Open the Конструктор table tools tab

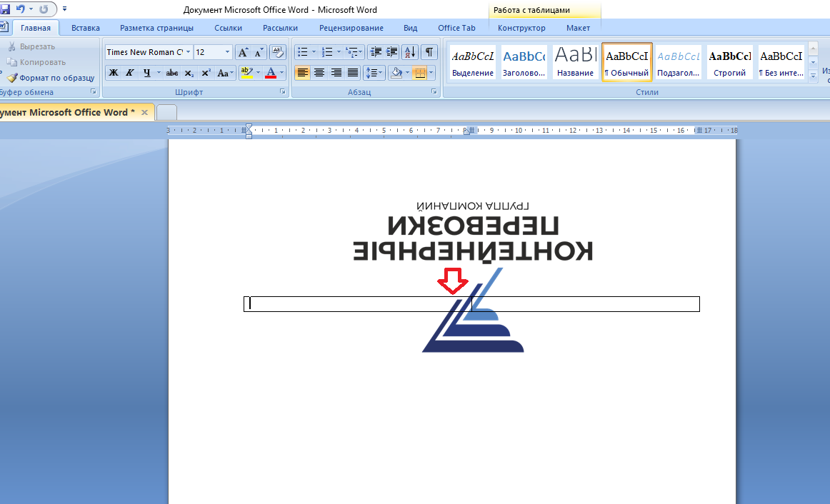(521, 28)
